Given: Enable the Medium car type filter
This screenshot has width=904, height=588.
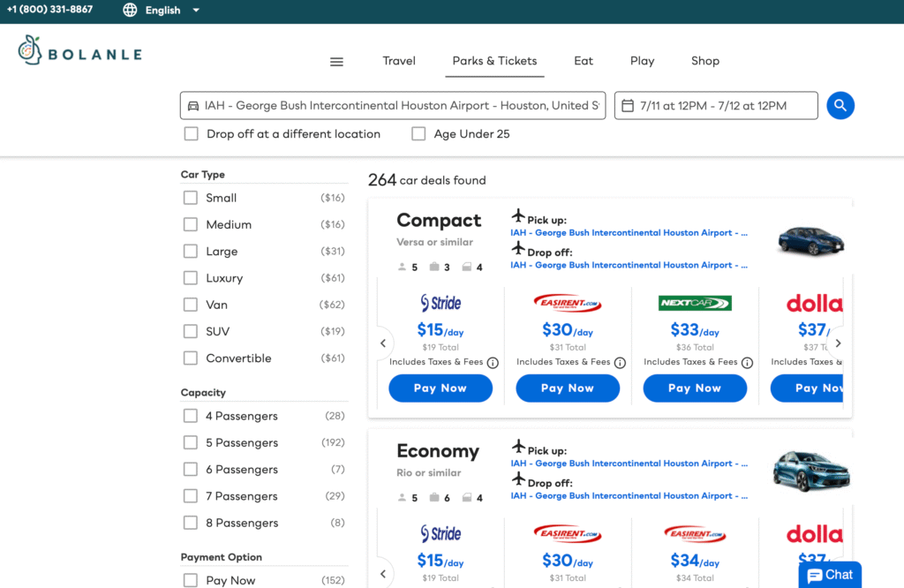Looking at the screenshot, I should 191,224.
